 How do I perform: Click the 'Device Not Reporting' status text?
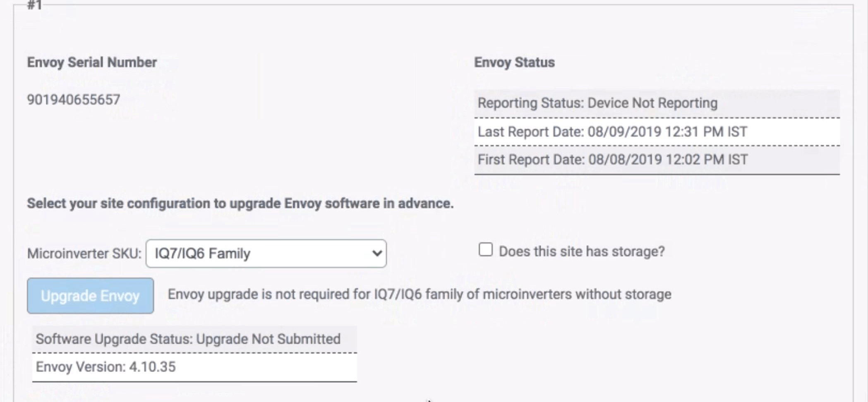652,103
